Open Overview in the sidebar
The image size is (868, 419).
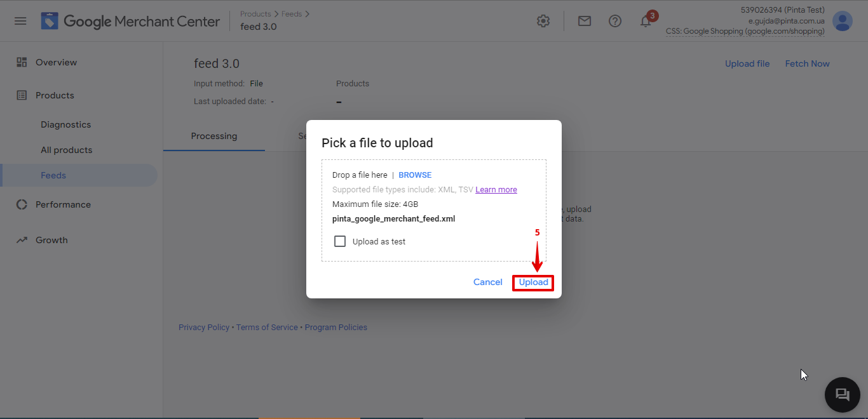(56, 62)
